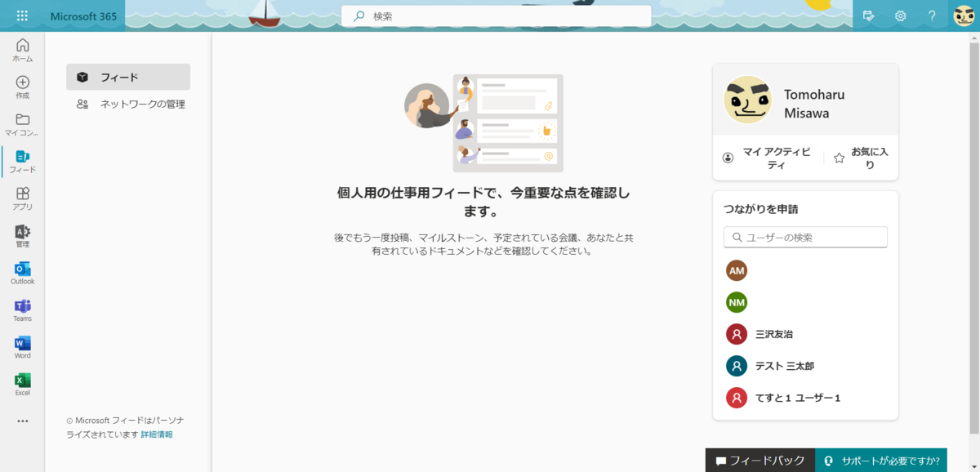
Task: Click name てすと1 ユーザー1
Action: tap(798, 398)
